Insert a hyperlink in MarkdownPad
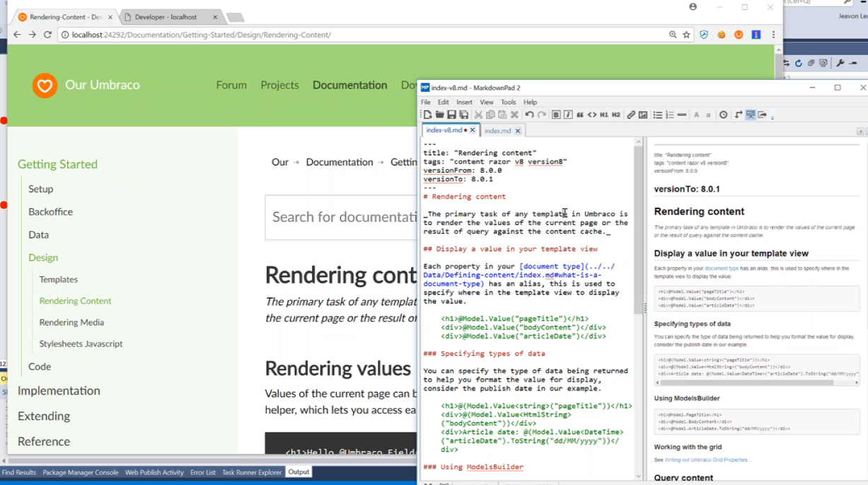The height and width of the screenshot is (485, 868). 631,115
